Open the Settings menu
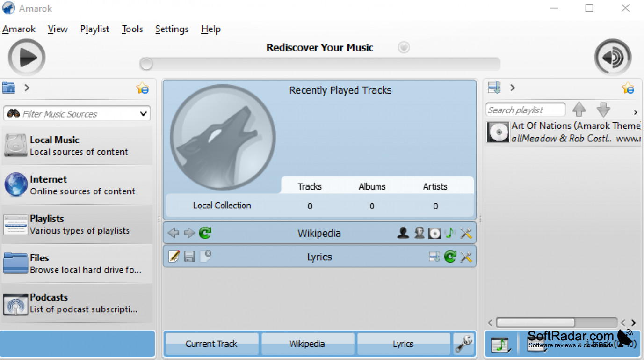The image size is (644, 360). (172, 29)
